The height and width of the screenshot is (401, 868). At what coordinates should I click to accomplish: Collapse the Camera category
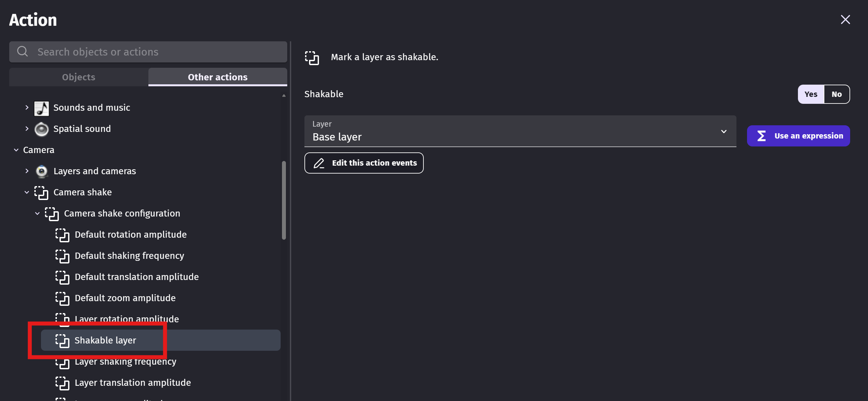click(16, 150)
